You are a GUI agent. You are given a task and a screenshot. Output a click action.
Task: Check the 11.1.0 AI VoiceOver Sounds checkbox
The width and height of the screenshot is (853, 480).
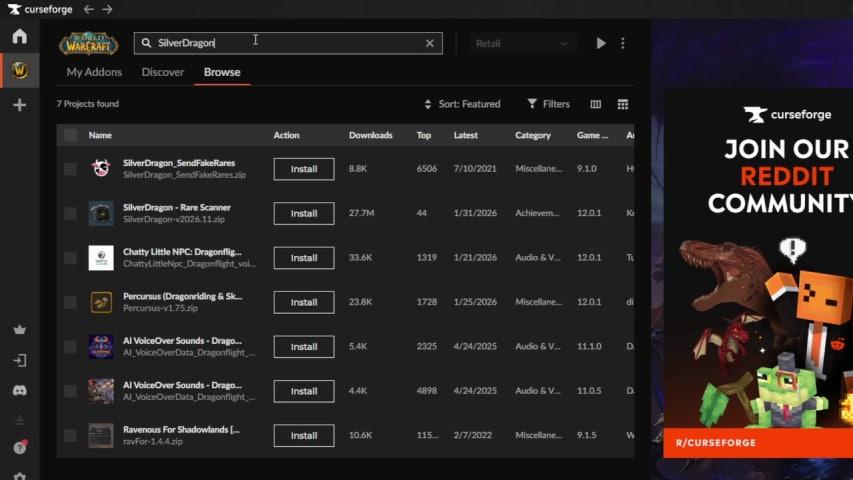coord(70,347)
